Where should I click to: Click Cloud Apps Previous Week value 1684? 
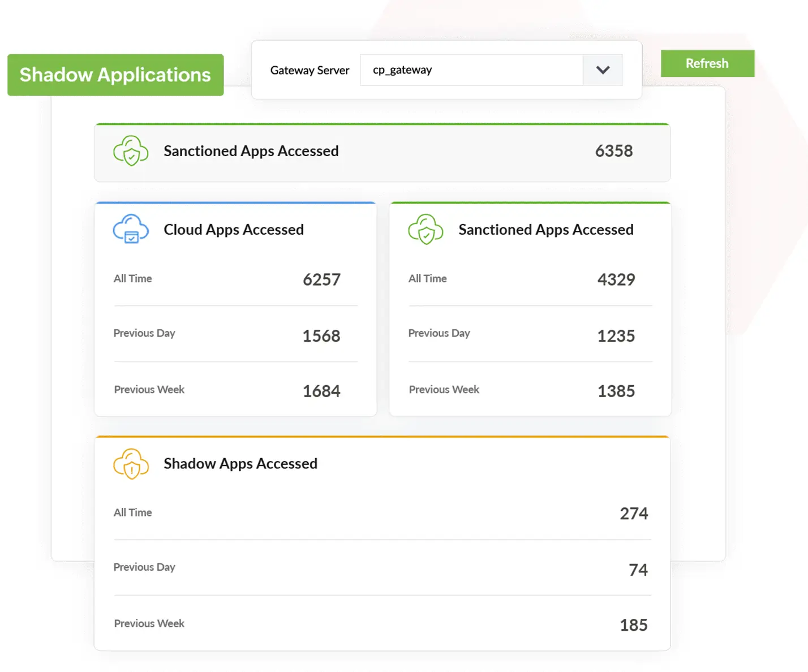[321, 391]
